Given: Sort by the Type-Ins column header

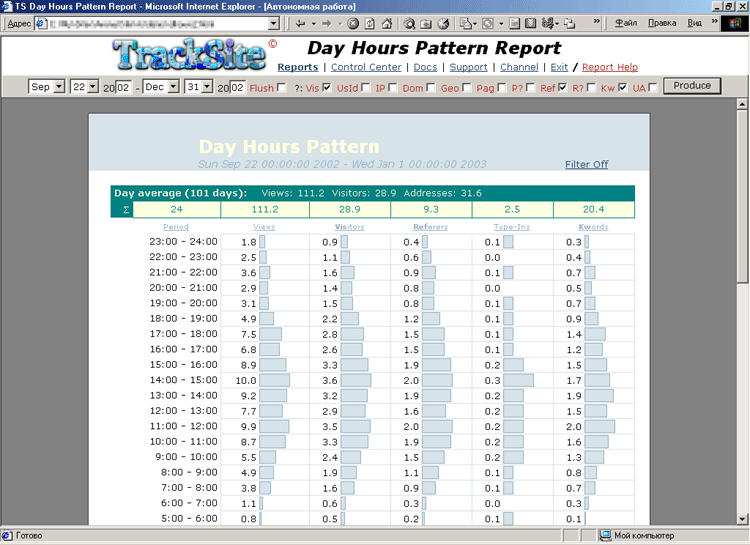Looking at the screenshot, I should point(512,227).
